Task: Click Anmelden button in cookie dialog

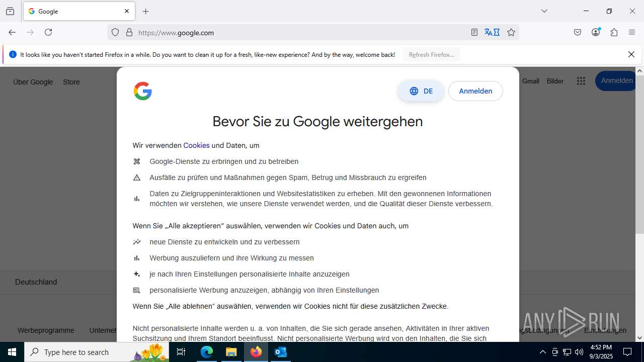Action: tap(475, 91)
